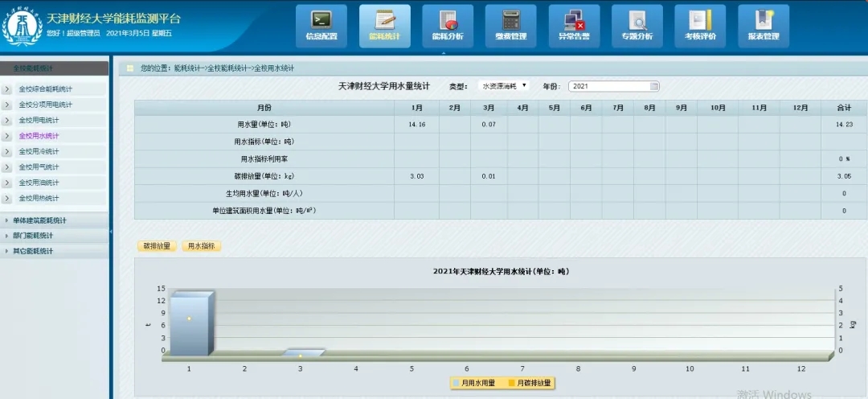The image size is (868, 399).
Task: Select 全校用电统计 in the sidebar
Action: click(x=39, y=121)
